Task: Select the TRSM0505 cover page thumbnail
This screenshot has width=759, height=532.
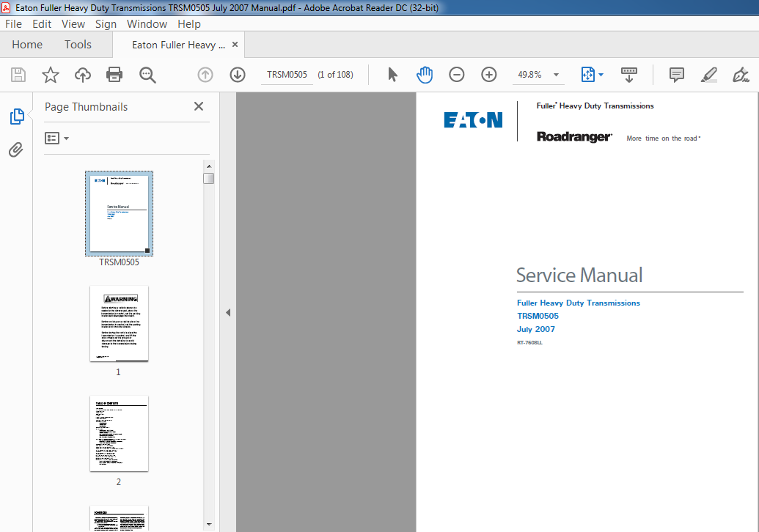Action: tap(119, 213)
